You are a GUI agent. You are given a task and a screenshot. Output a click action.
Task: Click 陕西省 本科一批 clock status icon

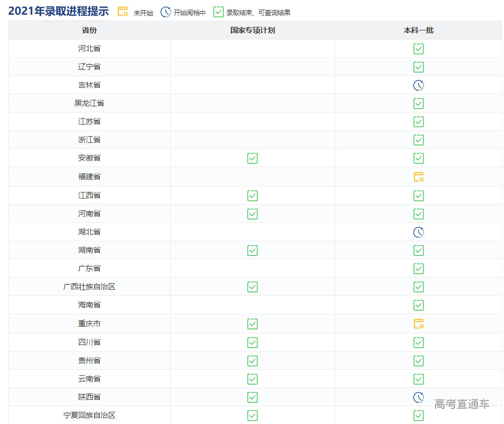pyautogui.click(x=418, y=397)
